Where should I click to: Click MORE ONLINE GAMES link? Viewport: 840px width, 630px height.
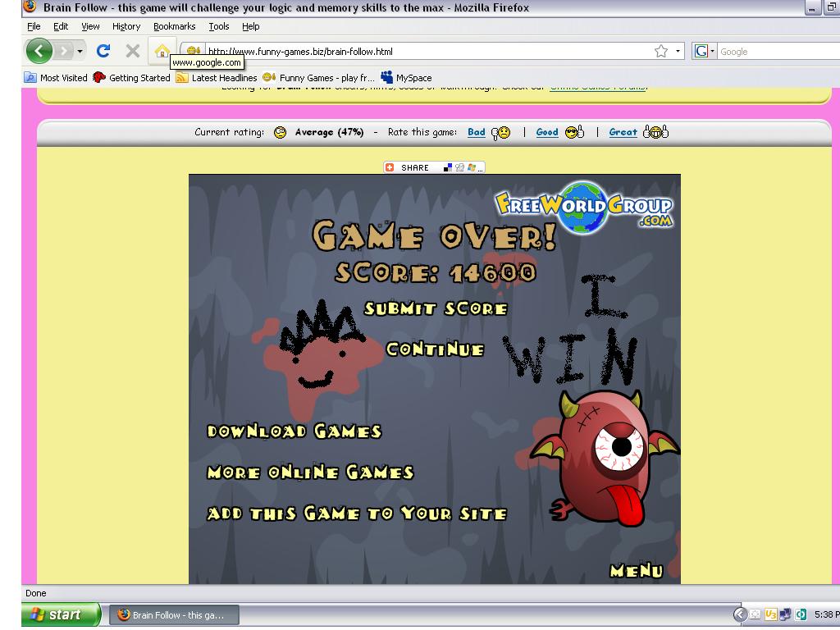[310, 472]
